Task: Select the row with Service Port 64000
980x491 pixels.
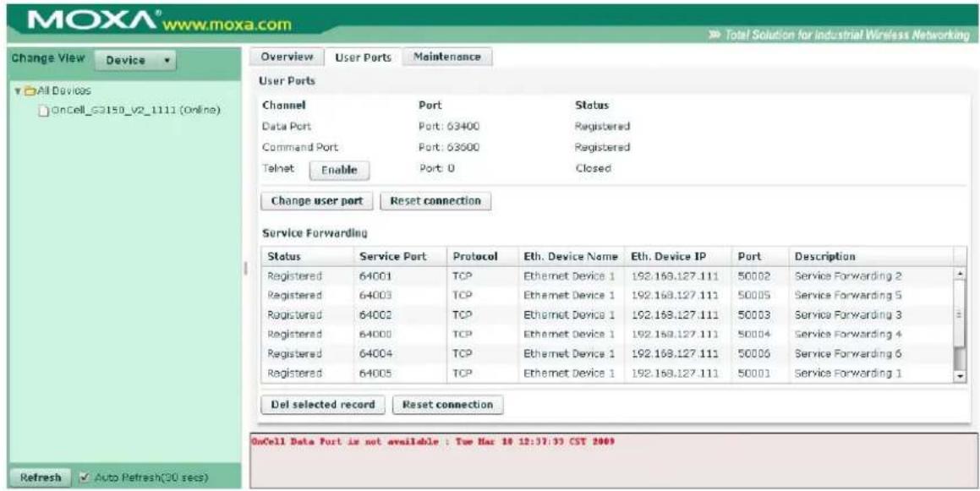Action: (x=607, y=334)
